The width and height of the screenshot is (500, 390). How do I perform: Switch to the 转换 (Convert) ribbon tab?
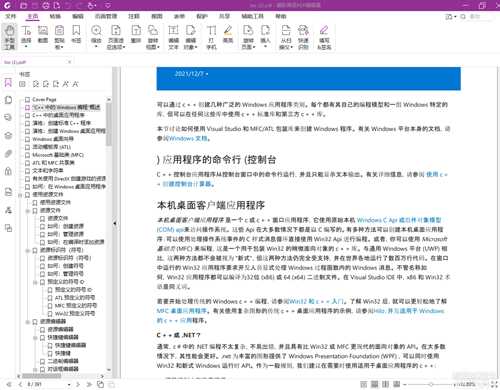point(55,16)
